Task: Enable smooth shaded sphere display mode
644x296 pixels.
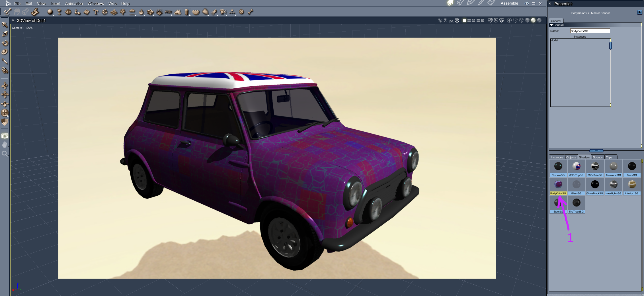Action: click(x=533, y=20)
